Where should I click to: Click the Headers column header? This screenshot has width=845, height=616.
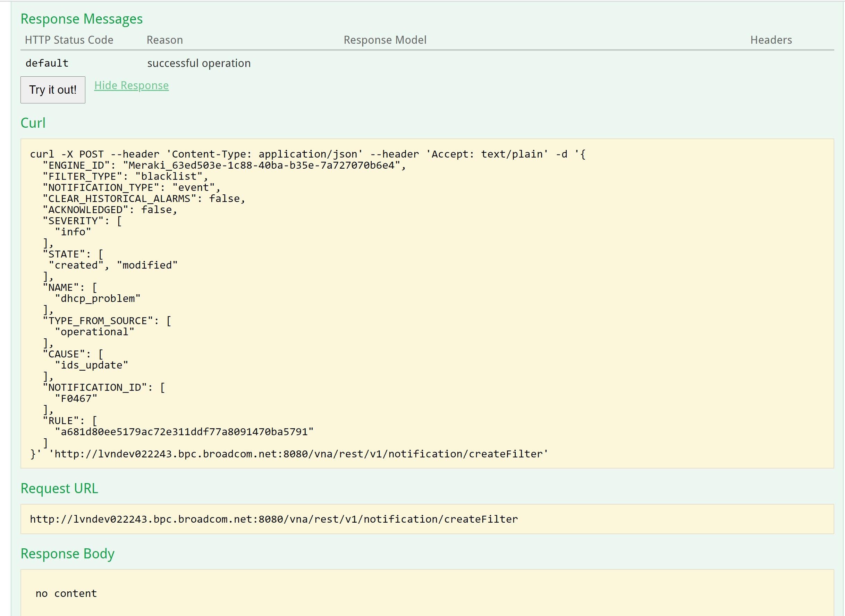[x=771, y=40]
